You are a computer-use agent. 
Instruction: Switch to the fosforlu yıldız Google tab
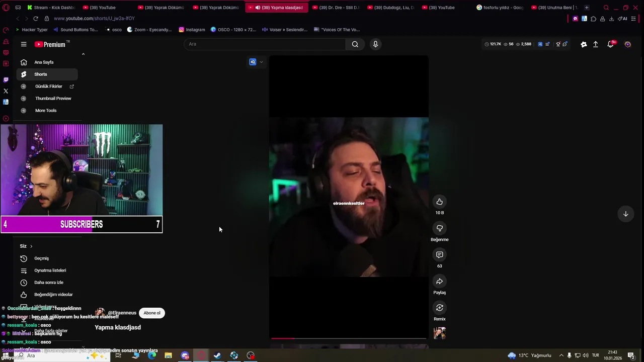click(x=500, y=8)
